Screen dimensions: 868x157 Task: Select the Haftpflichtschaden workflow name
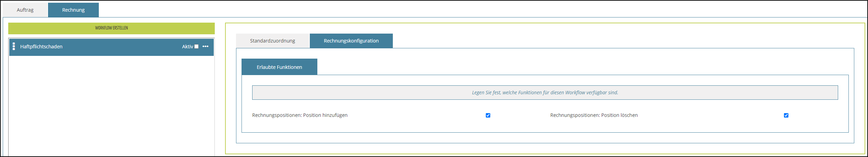(41, 47)
